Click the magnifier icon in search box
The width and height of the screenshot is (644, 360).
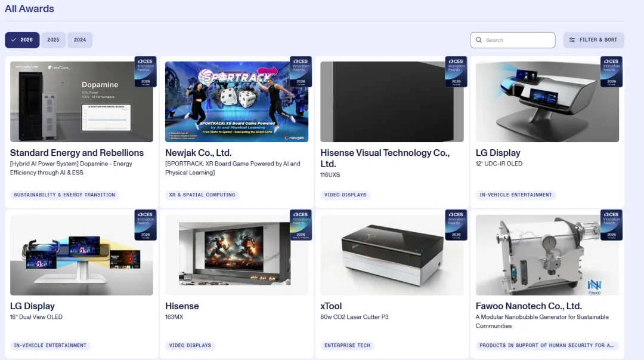click(x=478, y=40)
